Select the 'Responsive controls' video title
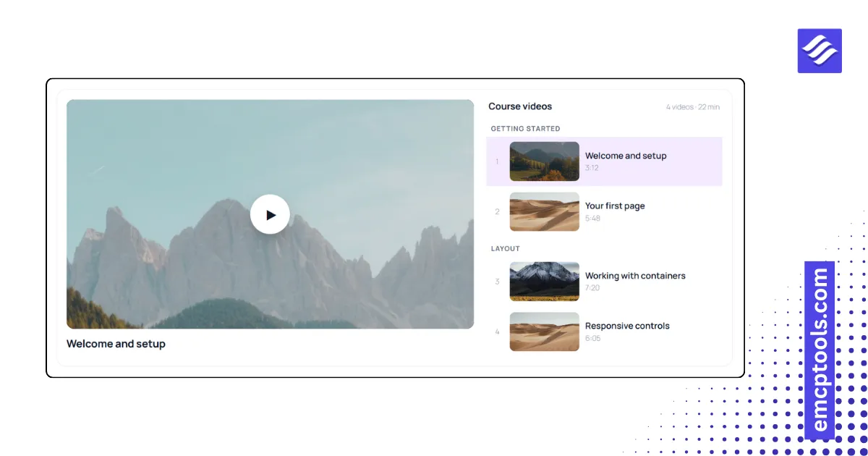 (627, 326)
